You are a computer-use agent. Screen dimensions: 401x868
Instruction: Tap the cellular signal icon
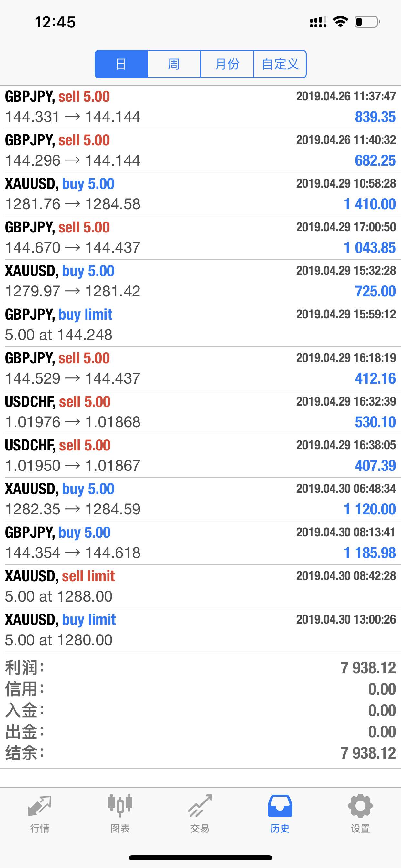pos(318,22)
